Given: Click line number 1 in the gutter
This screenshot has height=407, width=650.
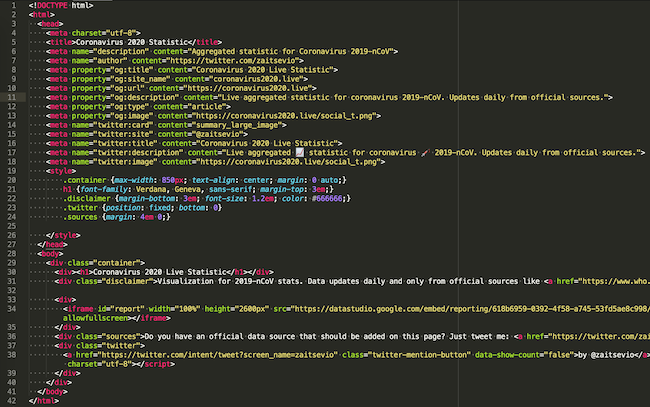Looking at the screenshot, I should click(x=14, y=5).
